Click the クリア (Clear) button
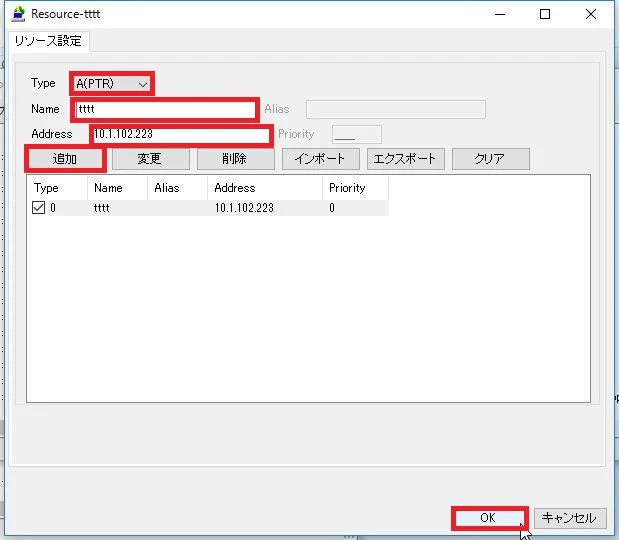Image resolution: width=619 pixels, height=540 pixels. (x=491, y=159)
